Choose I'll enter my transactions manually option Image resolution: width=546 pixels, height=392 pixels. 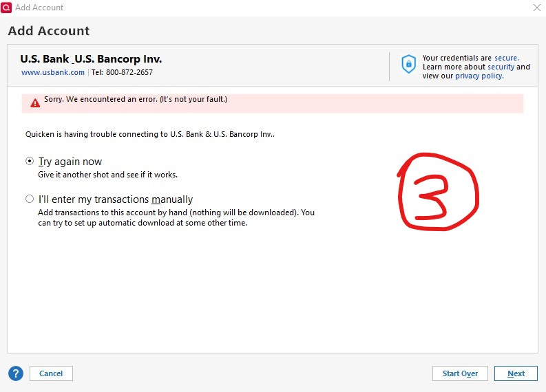[x=30, y=199]
